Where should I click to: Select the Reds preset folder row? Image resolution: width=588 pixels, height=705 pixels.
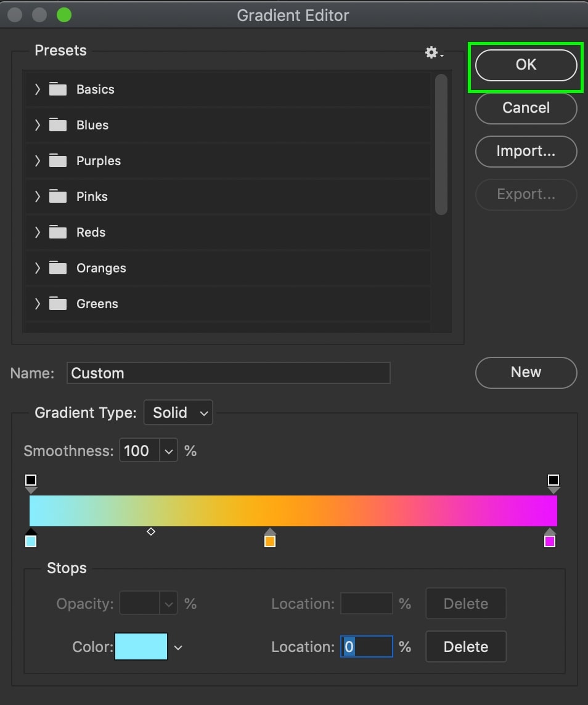point(228,232)
